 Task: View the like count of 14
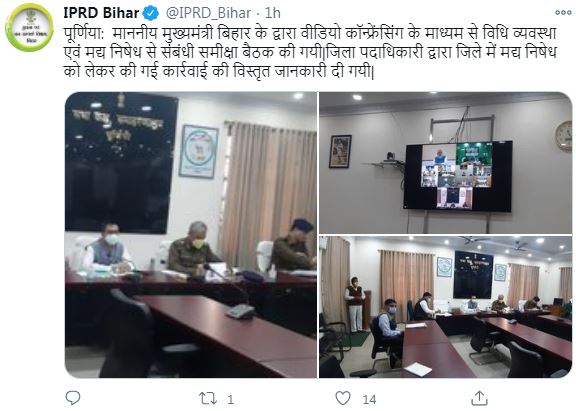(369, 399)
